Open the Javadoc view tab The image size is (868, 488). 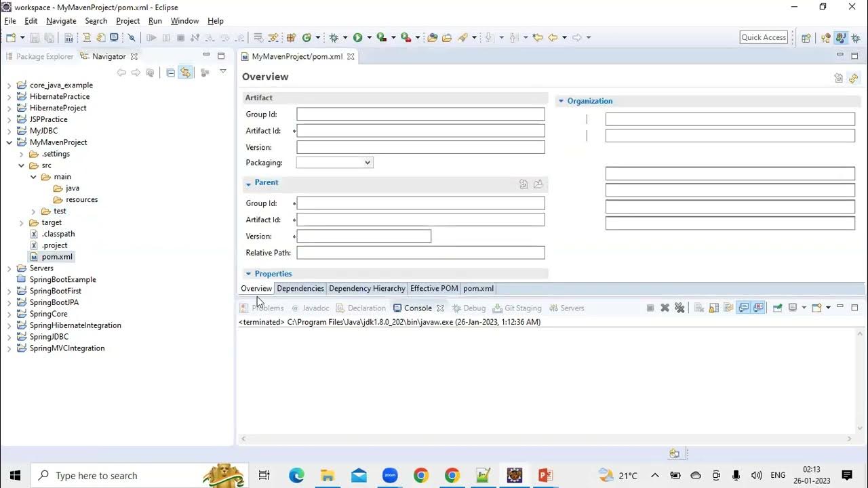click(x=310, y=308)
